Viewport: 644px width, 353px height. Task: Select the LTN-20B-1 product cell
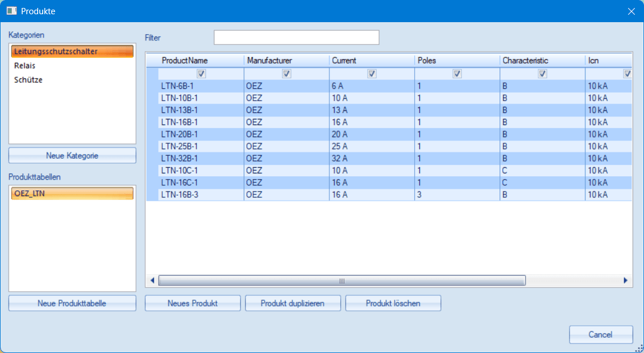tap(201, 134)
